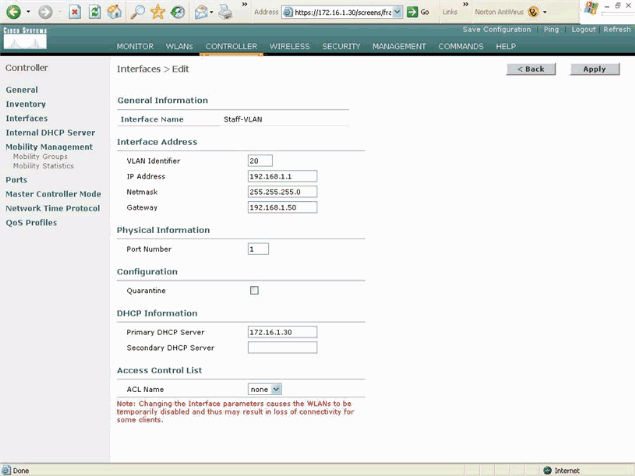
Task: Open Mobility Groups sub-item
Action: [40, 156]
